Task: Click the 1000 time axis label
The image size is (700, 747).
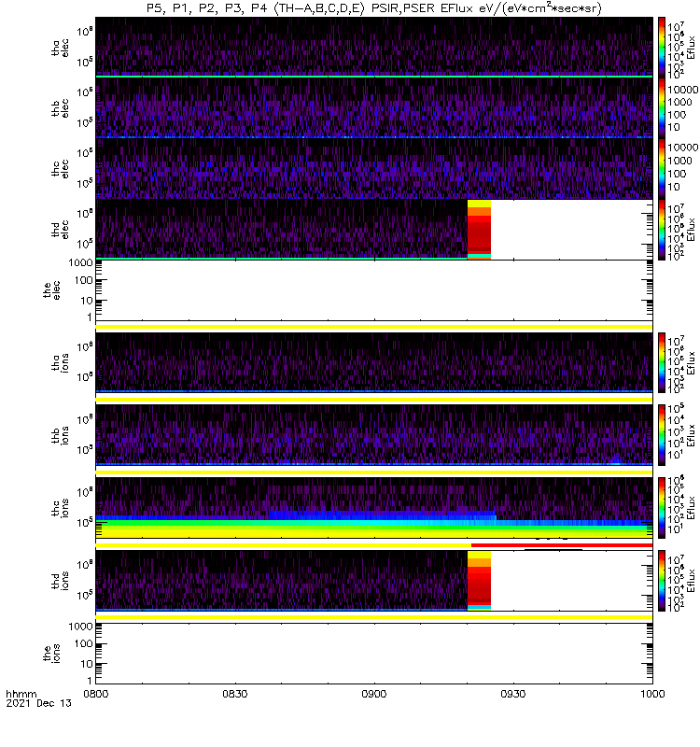Action: click(x=652, y=694)
